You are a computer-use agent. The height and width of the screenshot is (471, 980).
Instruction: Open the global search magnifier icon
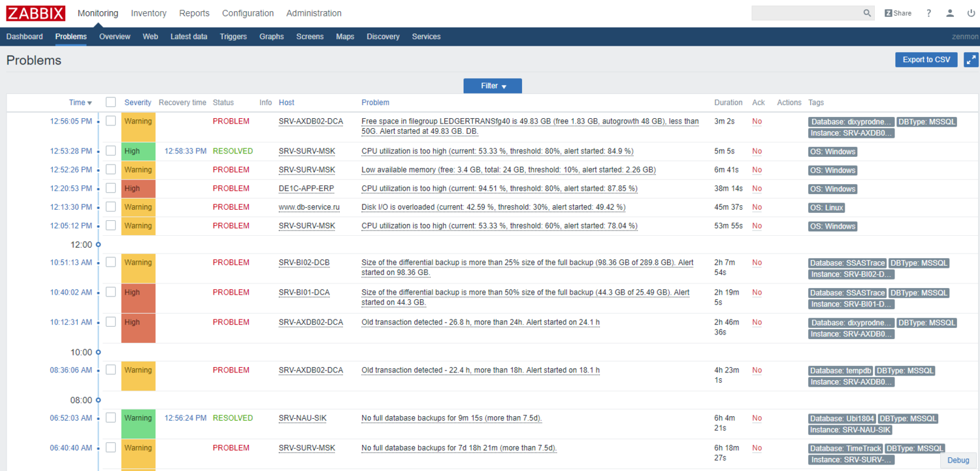867,12
